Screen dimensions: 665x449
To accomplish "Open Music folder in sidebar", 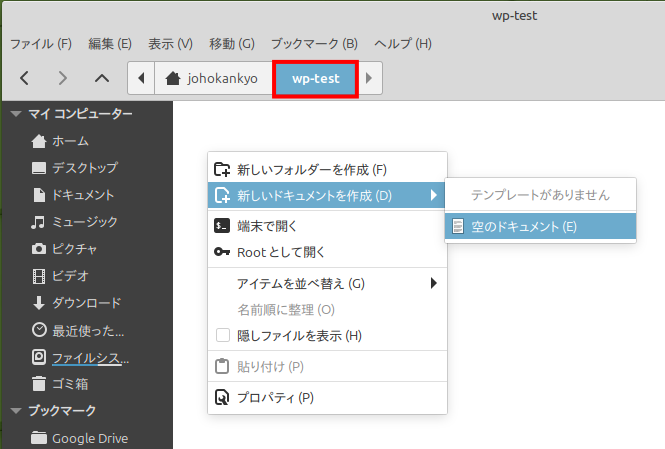I will pos(84,222).
